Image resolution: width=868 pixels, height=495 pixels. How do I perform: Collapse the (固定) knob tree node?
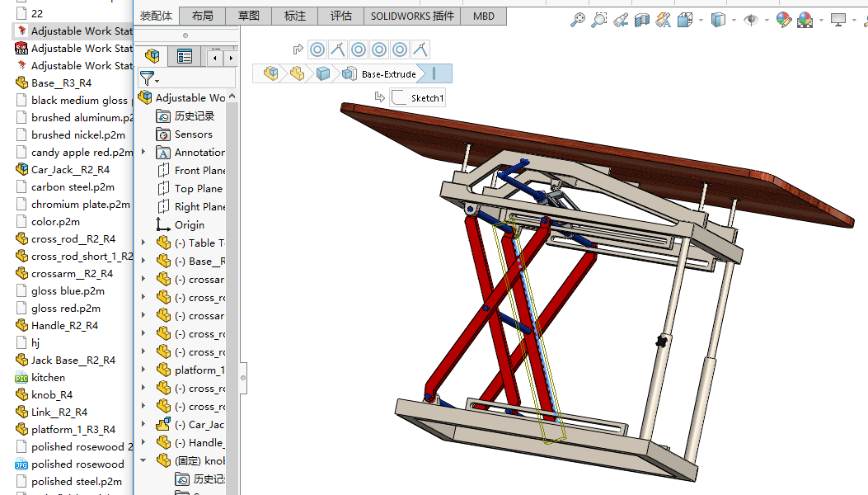tap(143, 460)
